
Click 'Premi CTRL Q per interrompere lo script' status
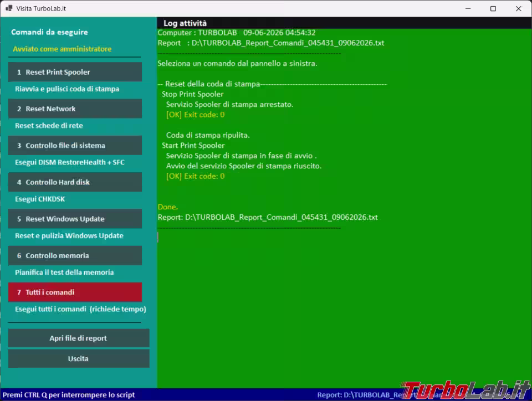tap(69, 395)
